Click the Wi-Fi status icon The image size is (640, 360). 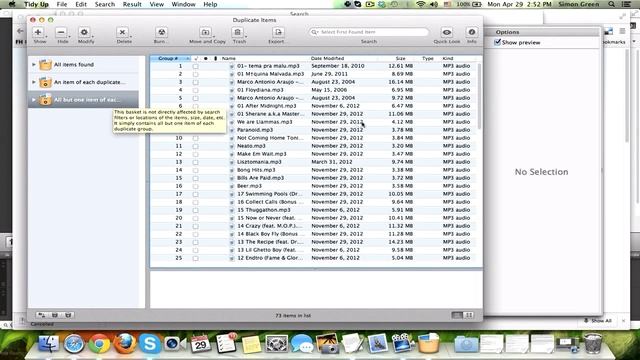420,4
